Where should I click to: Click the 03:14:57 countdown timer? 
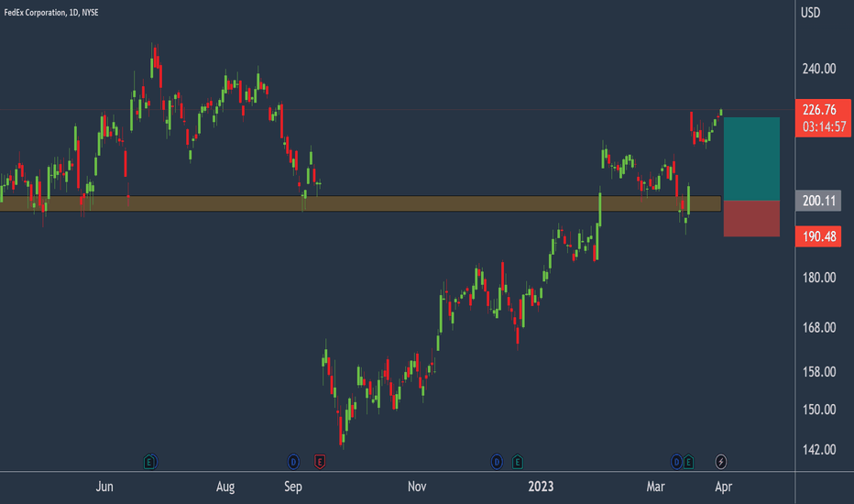click(823, 127)
